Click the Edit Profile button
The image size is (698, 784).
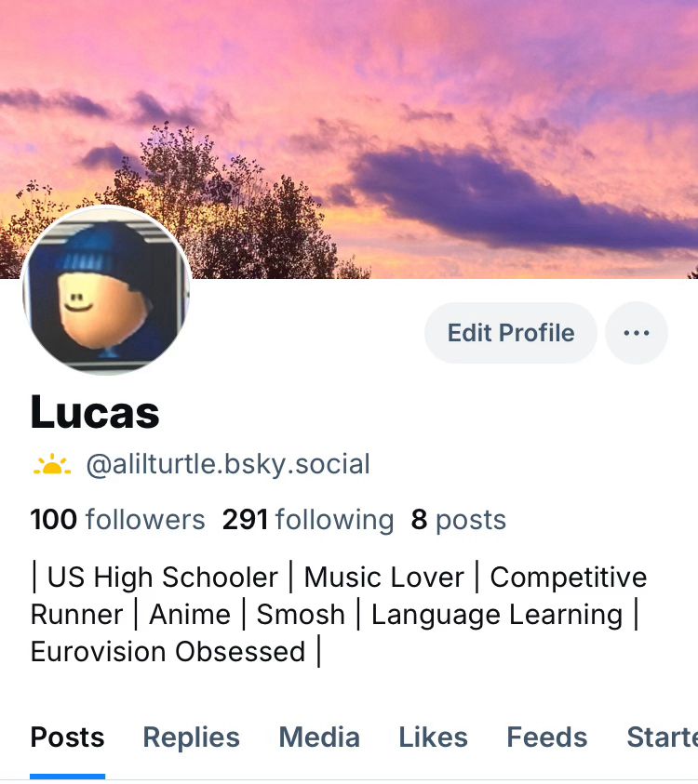point(510,333)
